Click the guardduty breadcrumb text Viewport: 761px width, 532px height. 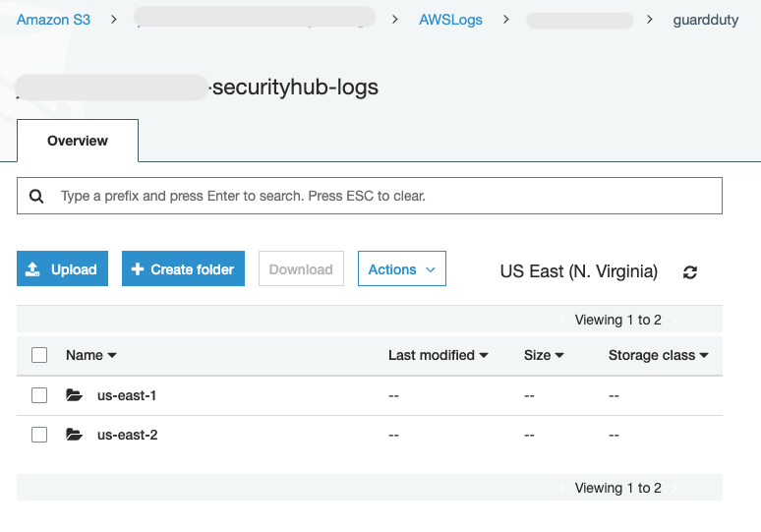click(706, 20)
